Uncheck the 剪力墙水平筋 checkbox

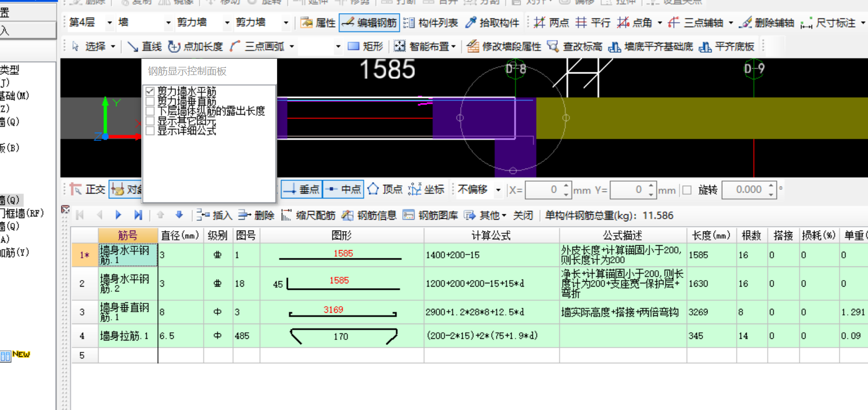pyautogui.click(x=150, y=91)
